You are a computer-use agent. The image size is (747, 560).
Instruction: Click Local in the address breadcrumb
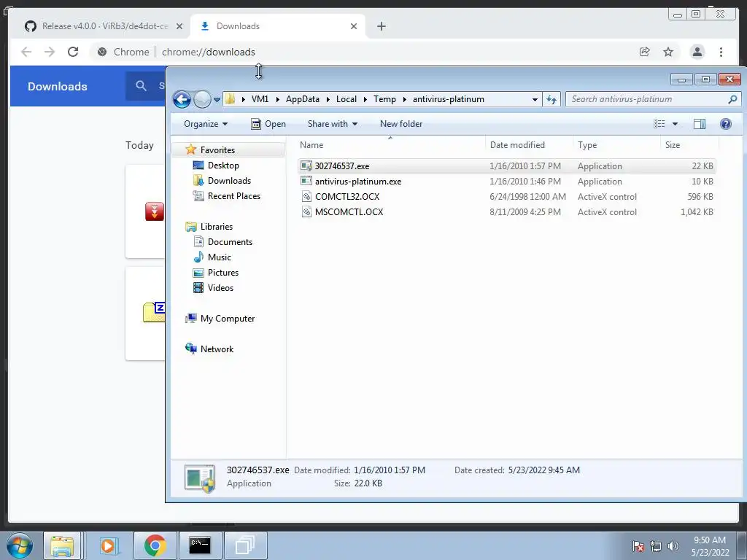[347, 99]
